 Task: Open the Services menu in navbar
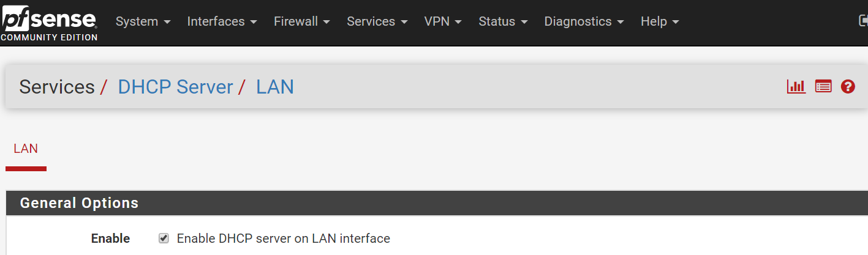377,21
